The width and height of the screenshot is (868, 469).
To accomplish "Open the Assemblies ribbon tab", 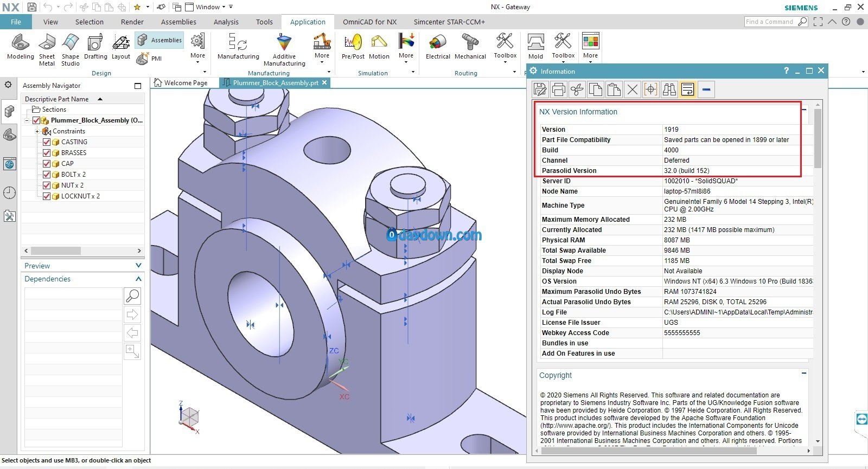I will [178, 22].
